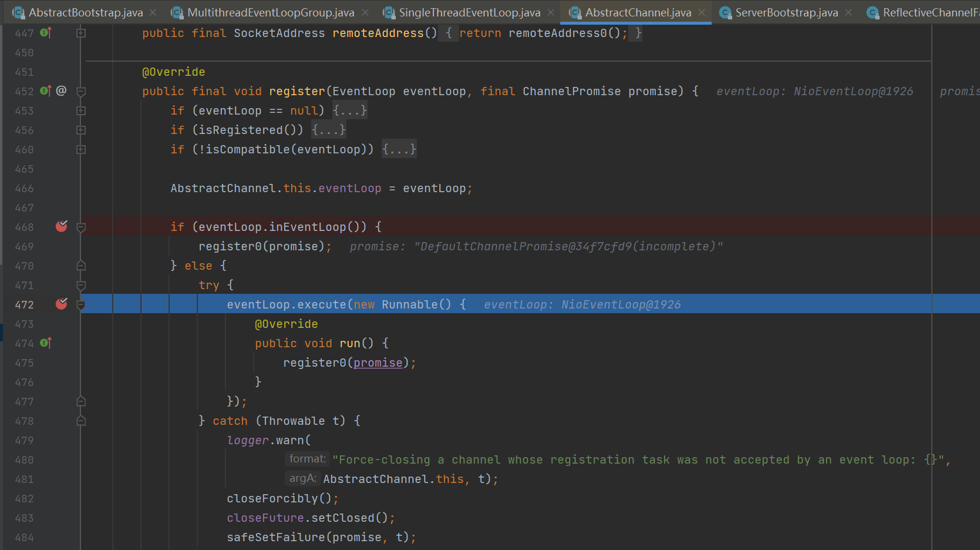Click the implements gutter icon on line 452
The height and width of the screenshot is (550, 980).
tap(46, 91)
